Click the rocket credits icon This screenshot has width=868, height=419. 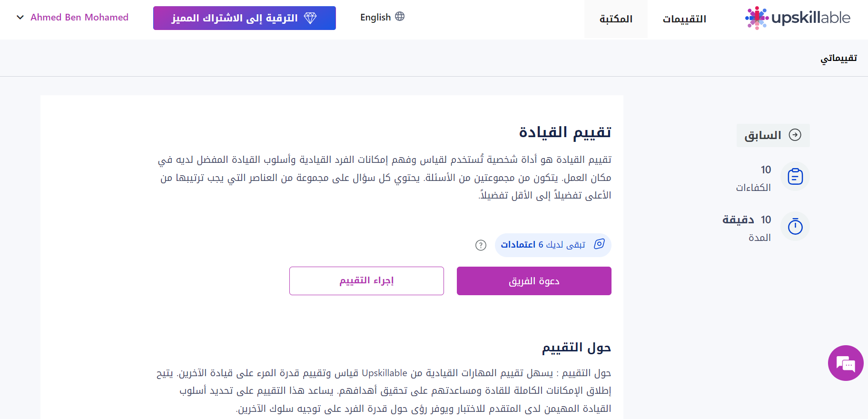coord(600,244)
